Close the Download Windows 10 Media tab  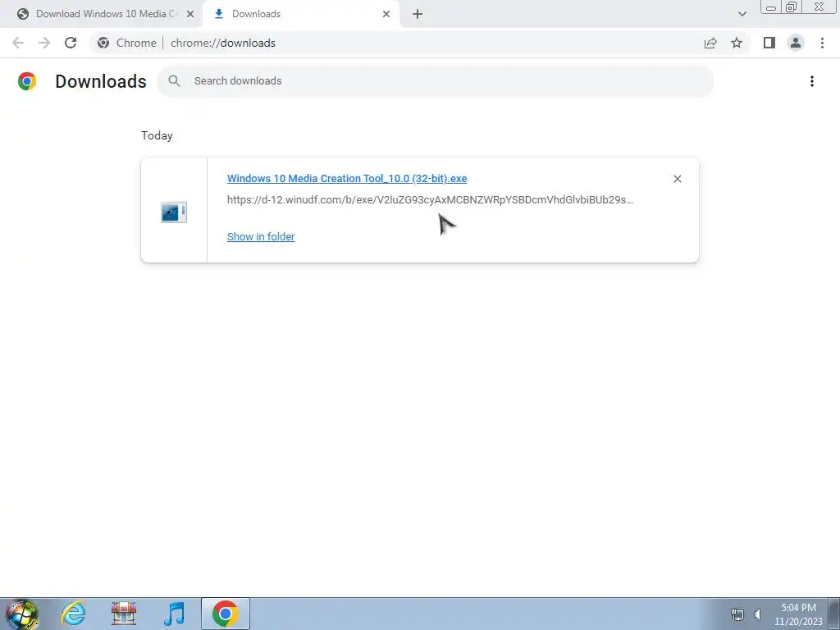190,14
